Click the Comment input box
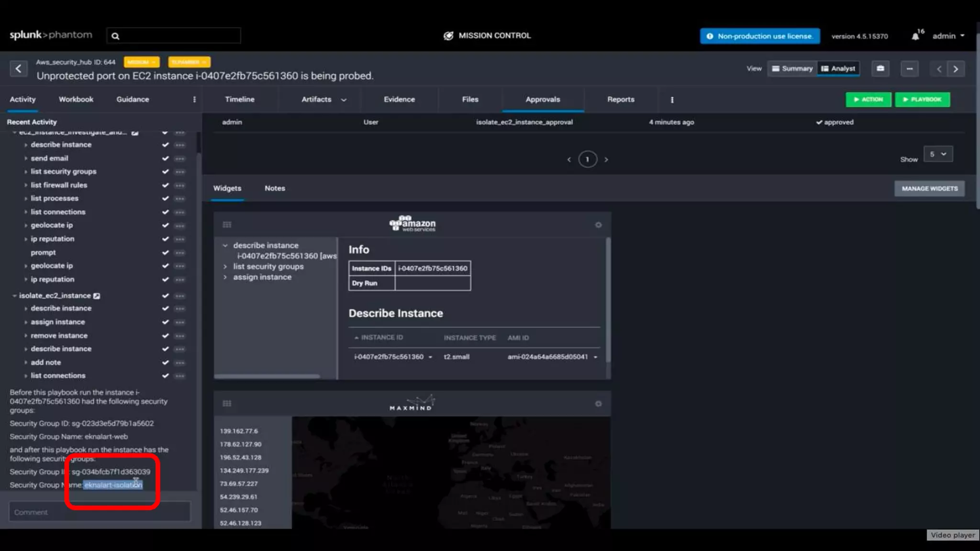Image resolution: width=980 pixels, height=551 pixels. pyautogui.click(x=100, y=512)
